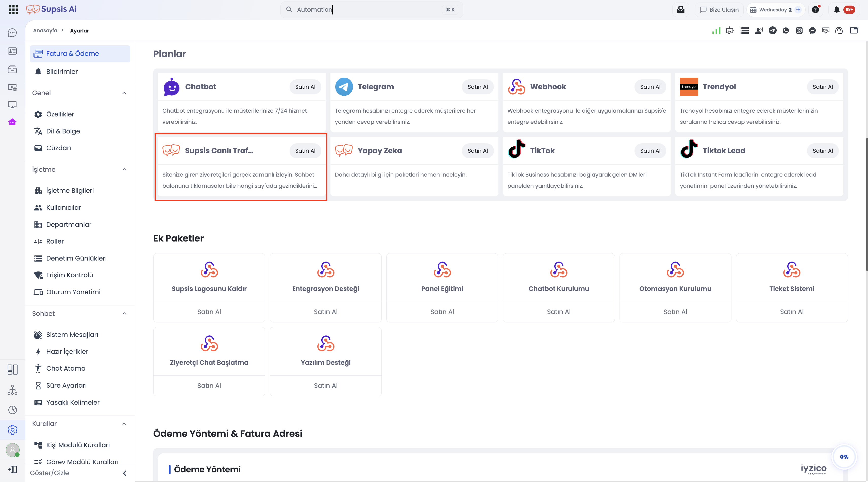The height and width of the screenshot is (482, 868).
Task: Open the organization tree icon in left rail
Action: tap(12, 390)
